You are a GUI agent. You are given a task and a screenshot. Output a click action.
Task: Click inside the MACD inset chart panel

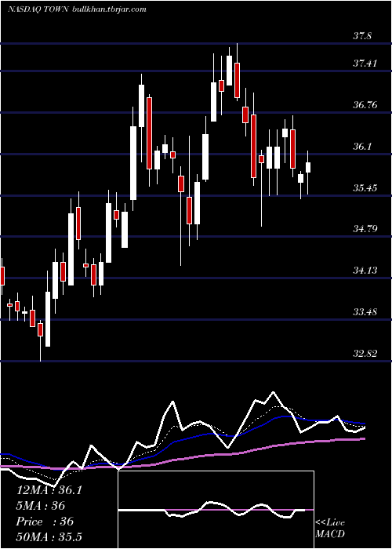[x=216, y=510]
